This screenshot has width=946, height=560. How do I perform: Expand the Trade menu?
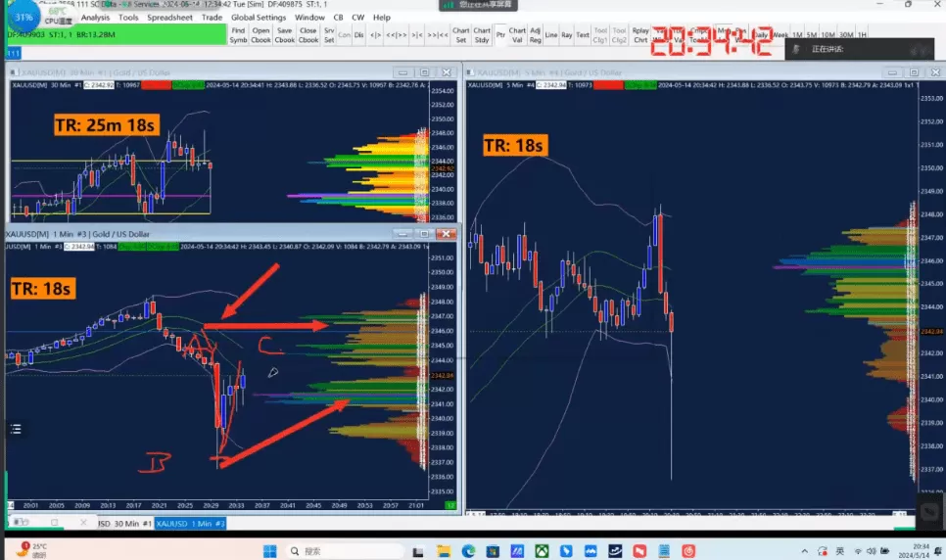(211, 17)
